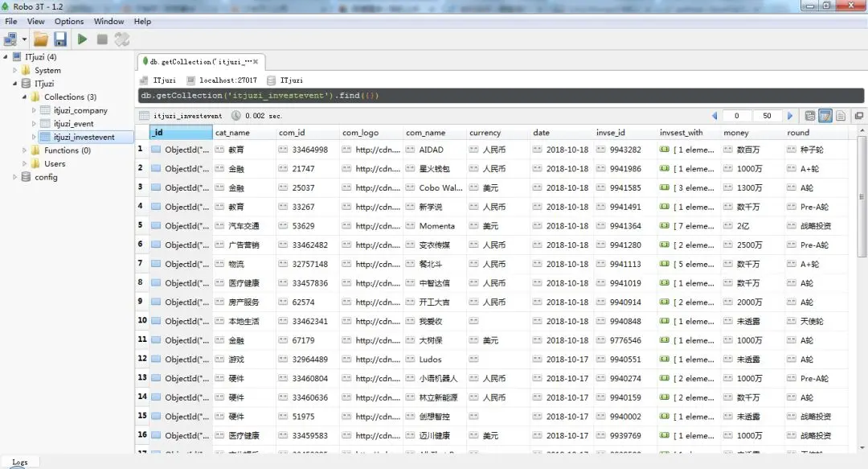Select itjuzi_company collection in tree
The height and width of the screenshot is (469, 868).
click(x=80, y=110)
